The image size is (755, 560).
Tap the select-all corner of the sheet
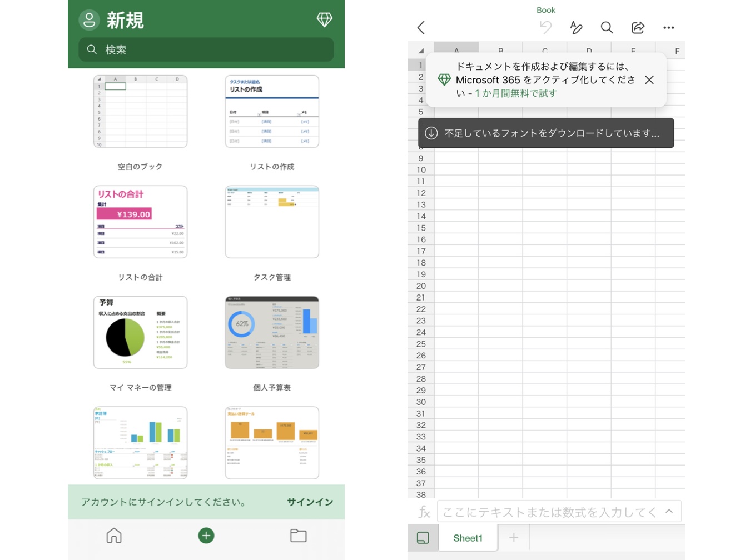click(421, 50)
